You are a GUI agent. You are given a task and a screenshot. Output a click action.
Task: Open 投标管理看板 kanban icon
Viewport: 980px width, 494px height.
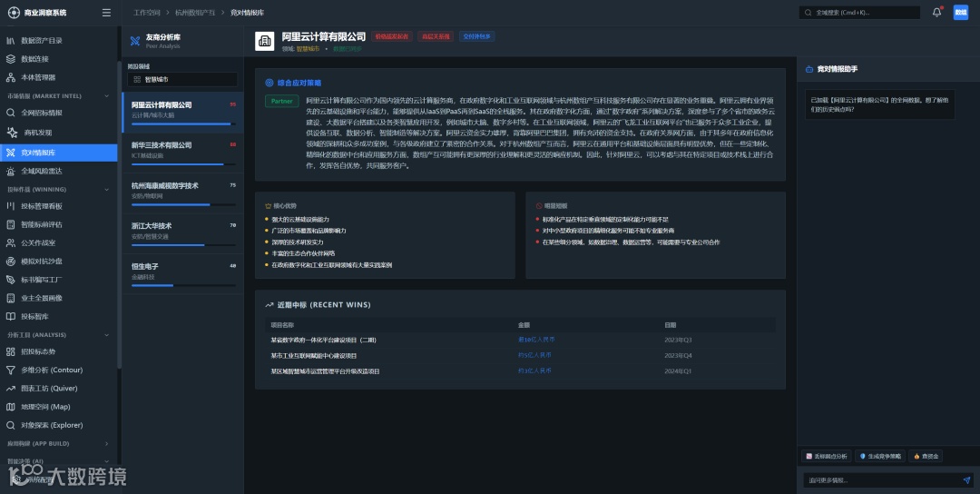click(x=11, y=206)
